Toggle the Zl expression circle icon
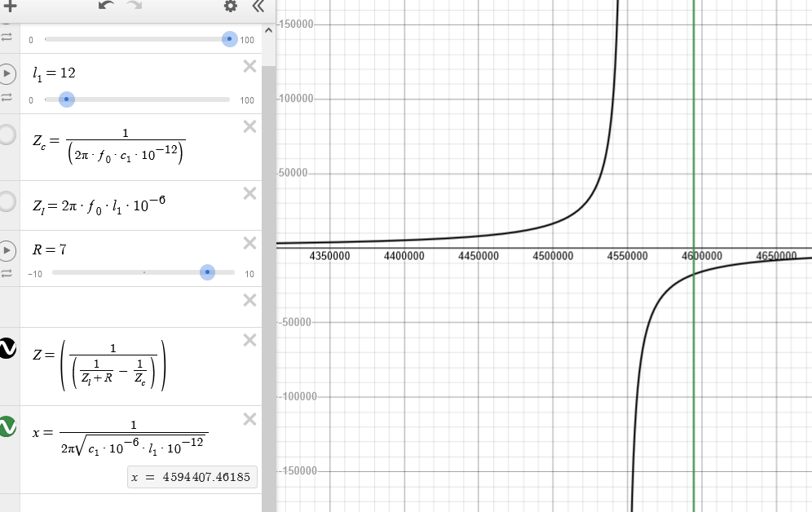The image size is (812, 512). tap(7, 201)
